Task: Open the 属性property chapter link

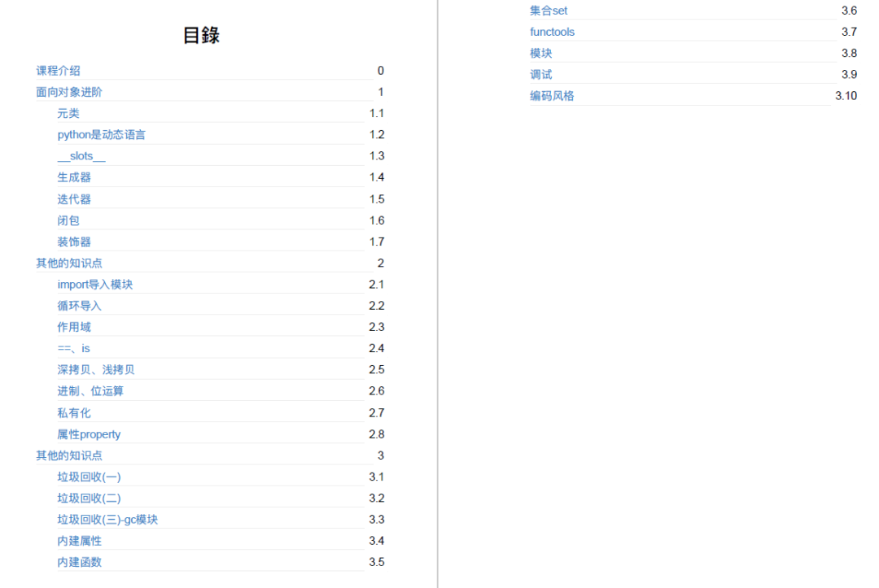Action: 88,433
